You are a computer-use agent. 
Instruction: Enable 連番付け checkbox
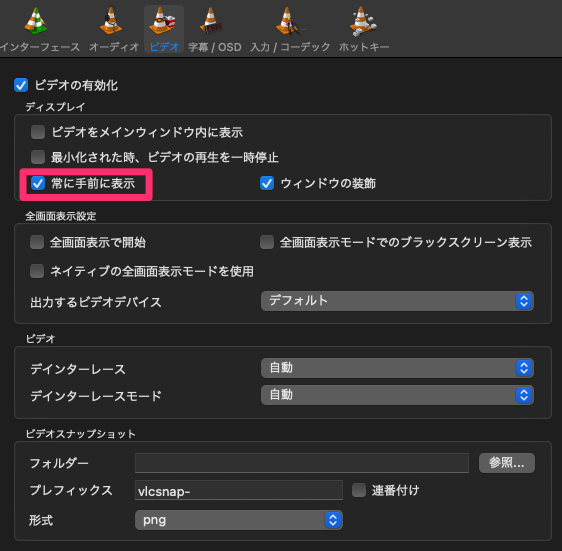pos(358,490)
